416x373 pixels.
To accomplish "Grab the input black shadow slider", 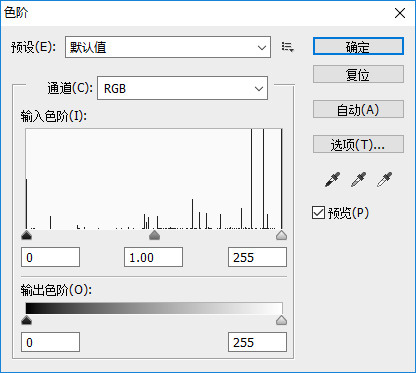I will coord(26,235).
